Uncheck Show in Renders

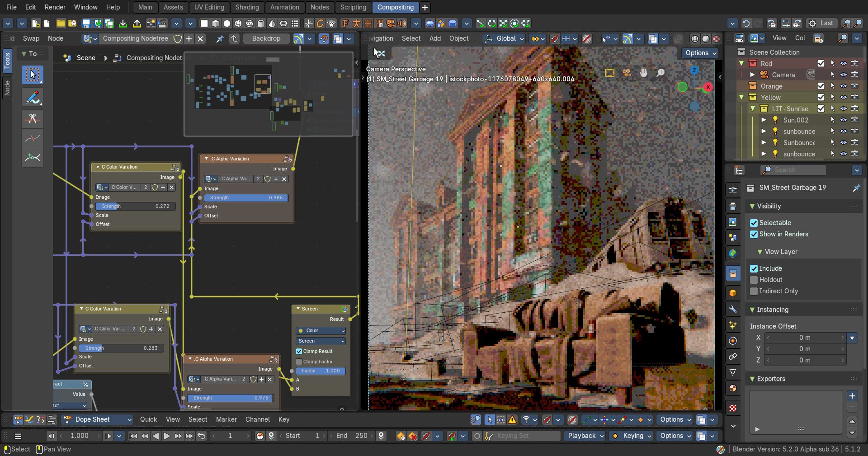tap(754, 234)
